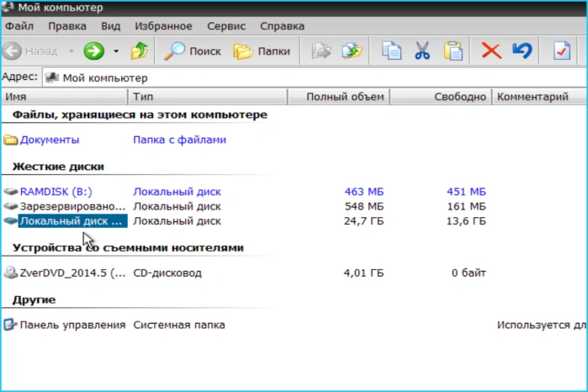The image size is (588, 392).
Task: Click the 0 байт free space value
Action: pyautogui.click(x=469, y=273)
